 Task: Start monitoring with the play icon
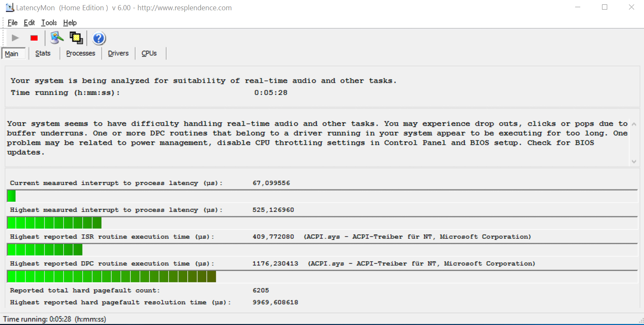(15, 38)
